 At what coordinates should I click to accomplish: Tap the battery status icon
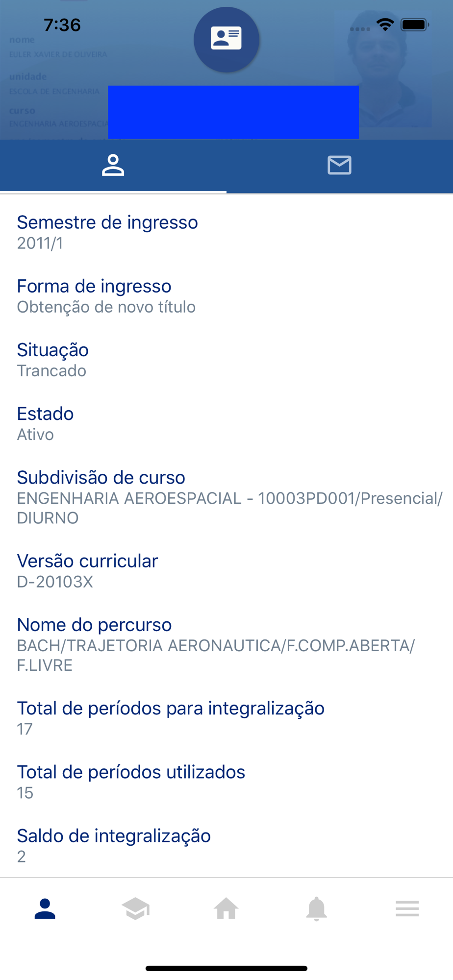pos(415,24)
